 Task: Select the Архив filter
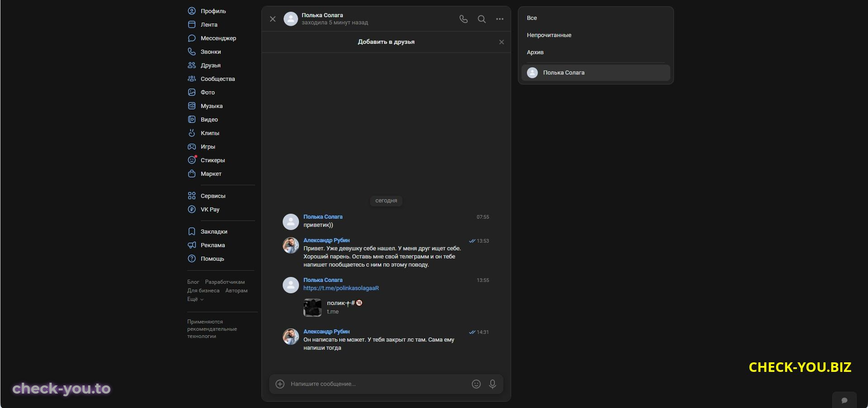tap(596, 52)
